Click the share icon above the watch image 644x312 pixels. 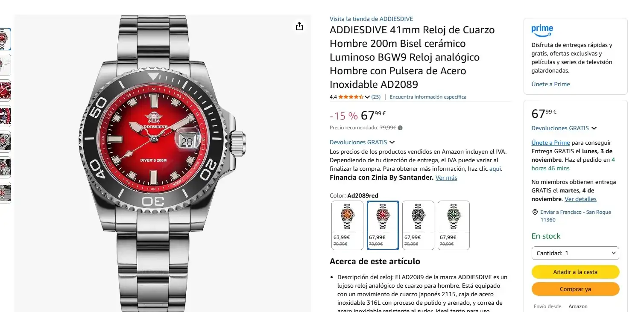(x=299, y=26)
